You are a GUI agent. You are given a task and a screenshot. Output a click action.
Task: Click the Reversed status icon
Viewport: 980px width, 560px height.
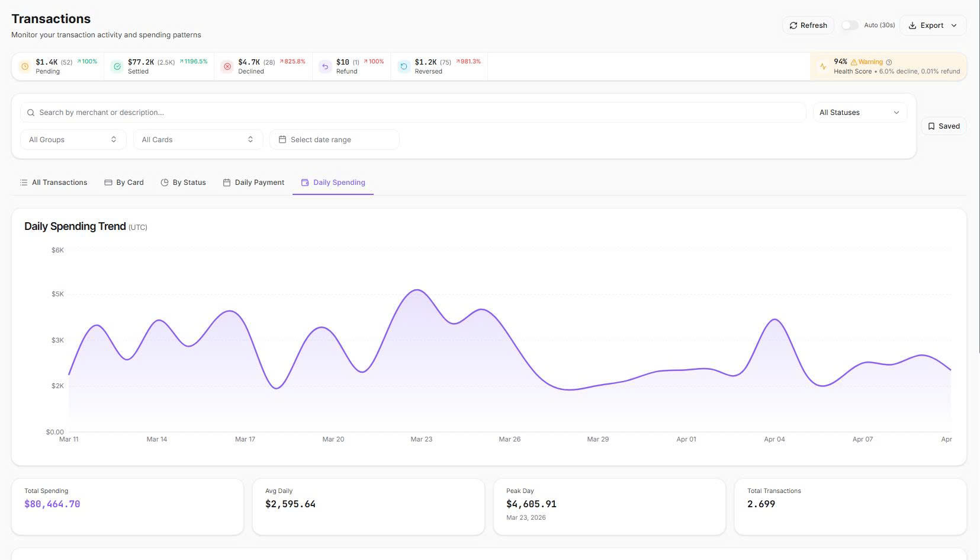coord(404,66)
